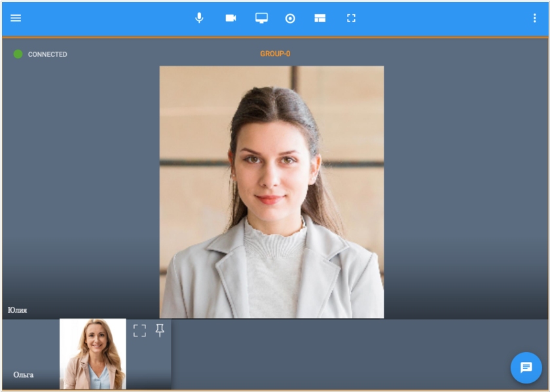
Task: Click the Ольга participant name
Action: [x=24, y=375]
